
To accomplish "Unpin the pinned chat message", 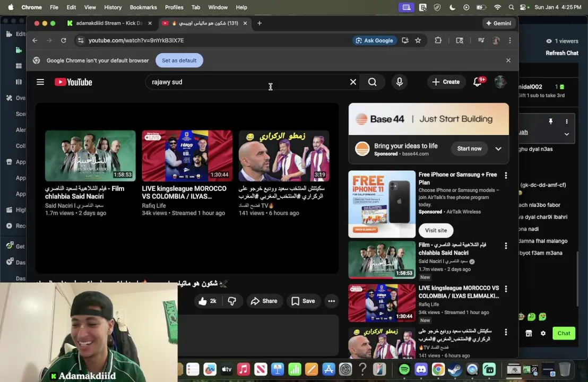I will [550, 121].
